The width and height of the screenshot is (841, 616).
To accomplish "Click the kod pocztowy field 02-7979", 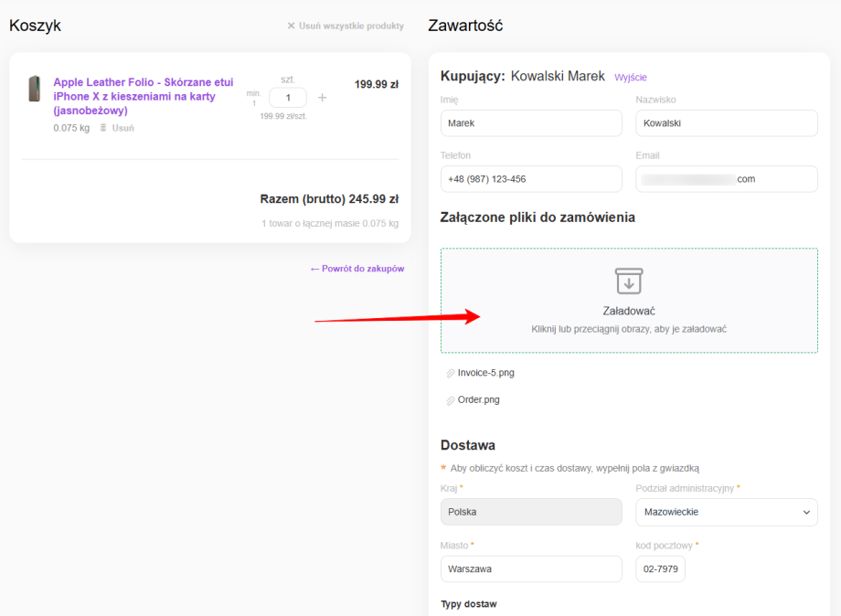I will click(660, 568).
